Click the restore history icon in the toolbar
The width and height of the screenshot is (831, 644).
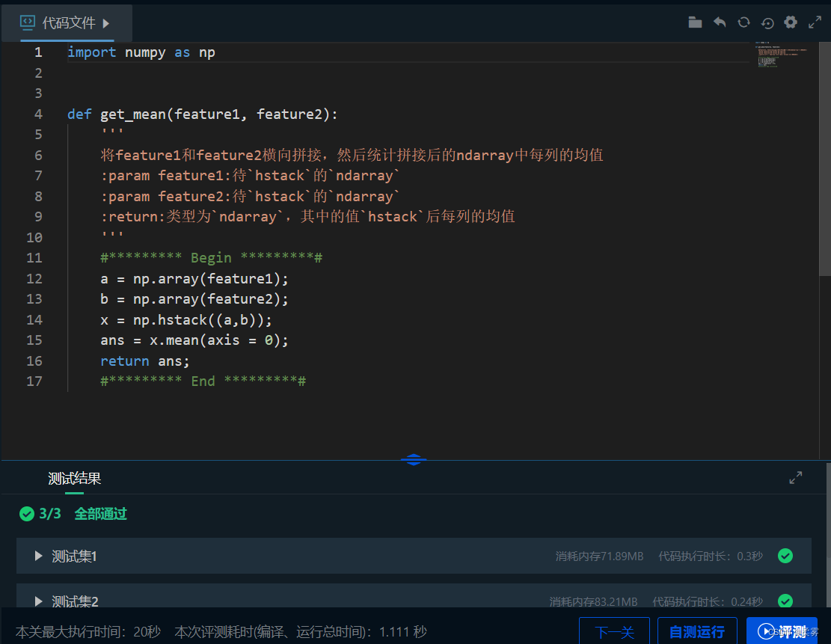[767, 22]
